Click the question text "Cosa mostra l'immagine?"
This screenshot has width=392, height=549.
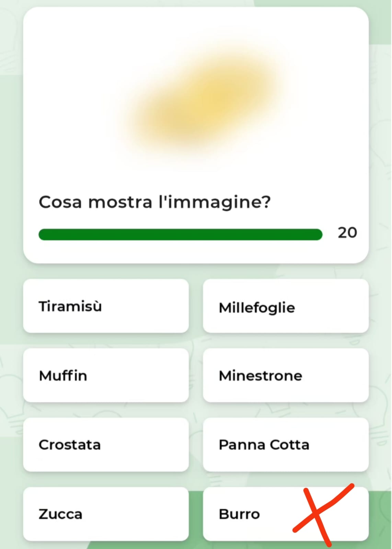pos(154,202)
